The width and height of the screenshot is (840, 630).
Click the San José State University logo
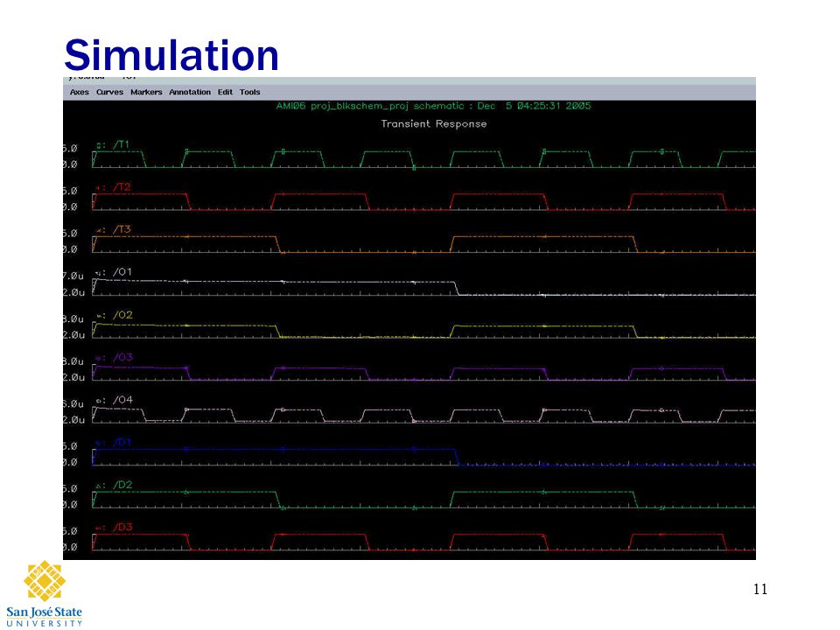click(44, 593)
